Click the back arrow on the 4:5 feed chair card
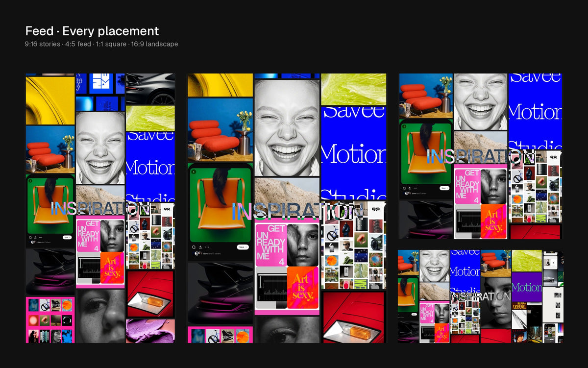 (x=194, y=172)
